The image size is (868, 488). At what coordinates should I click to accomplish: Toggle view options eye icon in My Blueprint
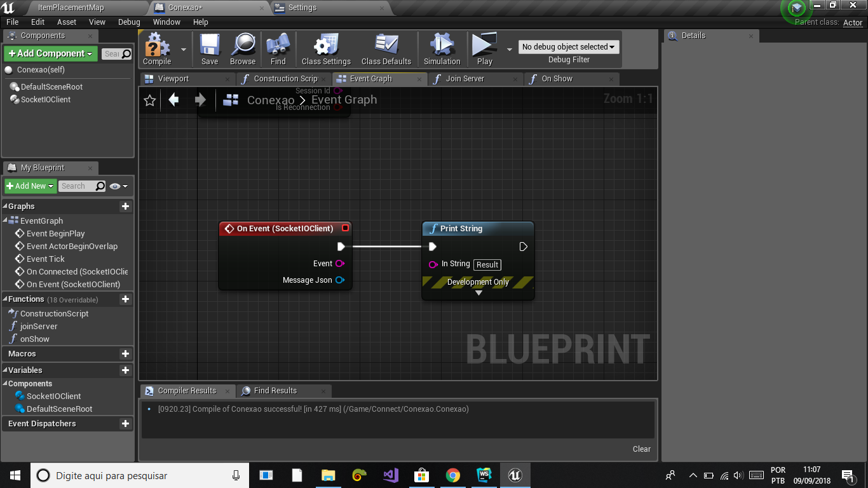118,186
